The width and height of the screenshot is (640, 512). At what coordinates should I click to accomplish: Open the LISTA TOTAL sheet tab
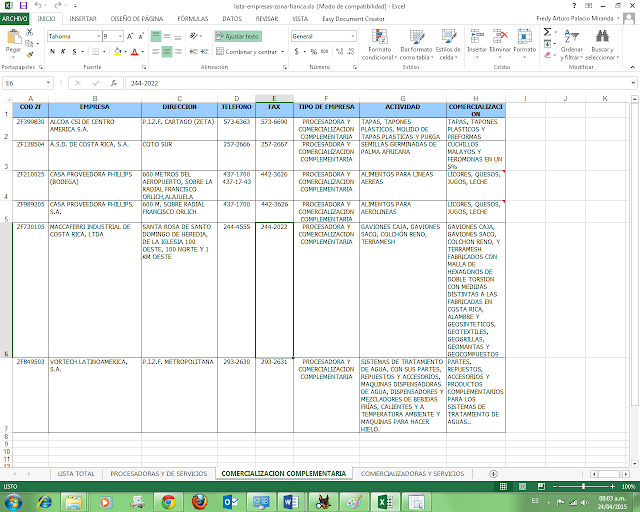point(76,474)
